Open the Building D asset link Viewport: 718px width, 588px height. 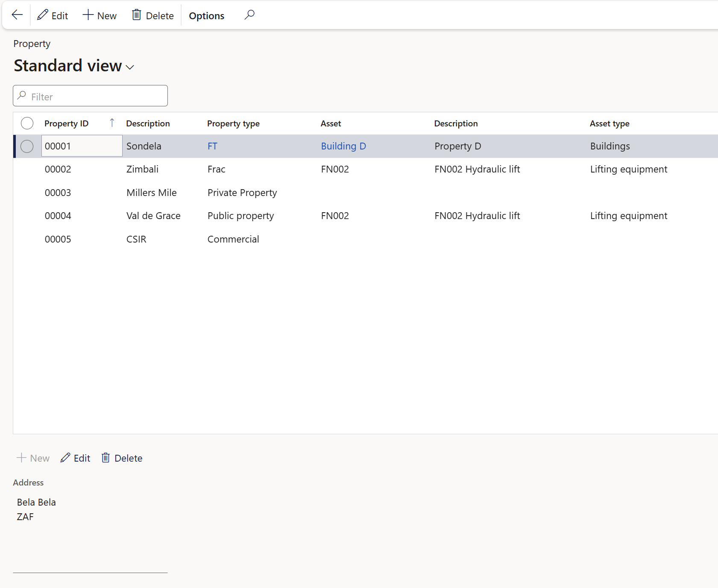tap(343, 146)
